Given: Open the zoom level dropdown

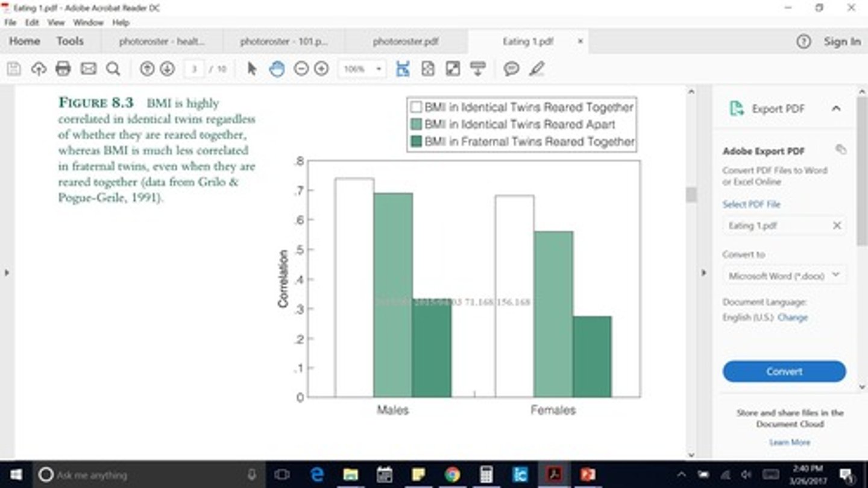Looking at the screenshot, I should [379, 69].
